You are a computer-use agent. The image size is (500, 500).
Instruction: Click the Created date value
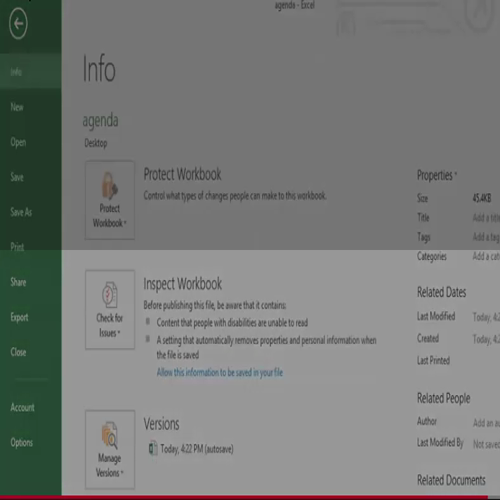tap(486, 339)
